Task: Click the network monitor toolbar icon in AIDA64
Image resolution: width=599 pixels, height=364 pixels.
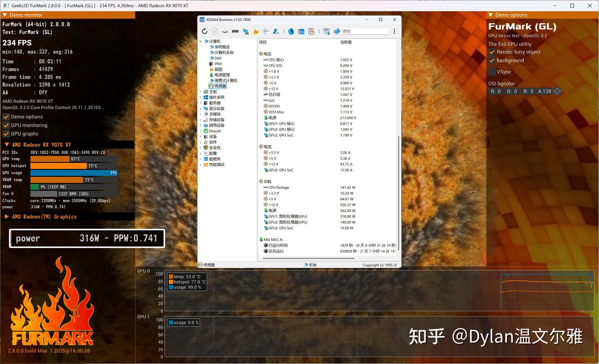Action: (245, 31)
